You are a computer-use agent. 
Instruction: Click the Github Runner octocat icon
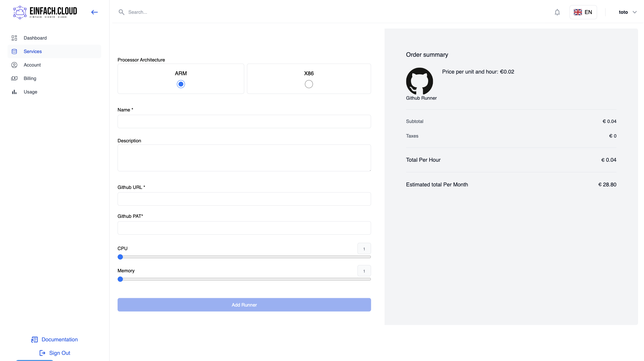pyautogui.click(x=419, y=81)
